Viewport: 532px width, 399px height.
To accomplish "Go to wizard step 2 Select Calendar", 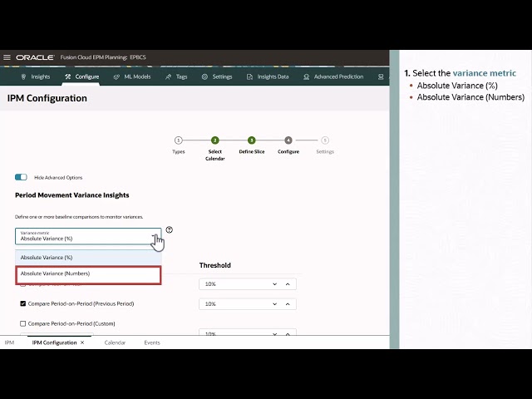I will 214,140.
